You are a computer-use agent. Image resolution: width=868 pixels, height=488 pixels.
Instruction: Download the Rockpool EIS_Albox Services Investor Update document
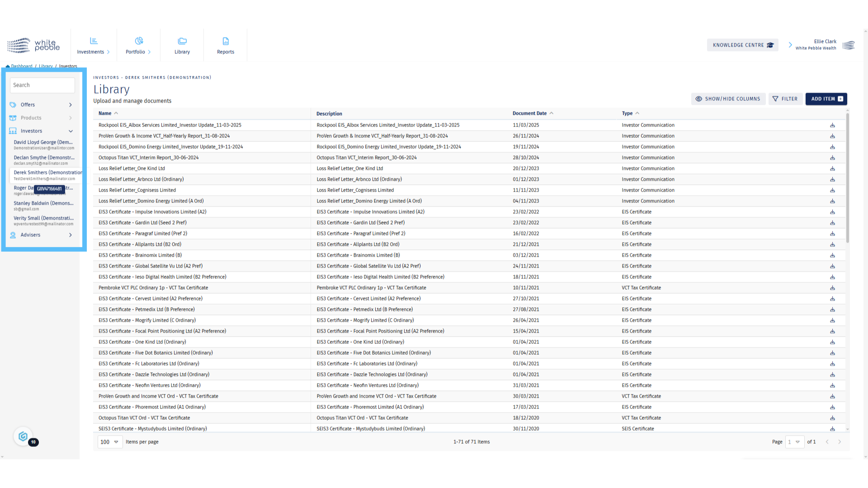pyautogui.click(x=832, y=125)
